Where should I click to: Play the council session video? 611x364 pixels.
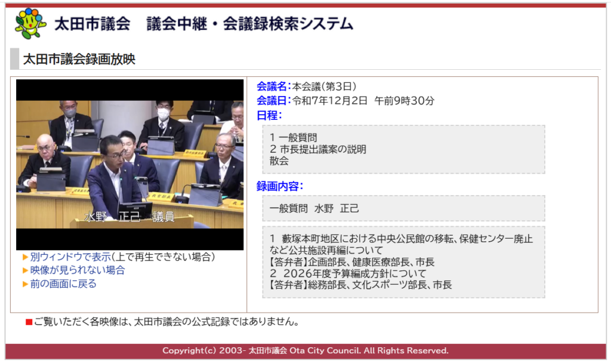[x=129, y=164]
